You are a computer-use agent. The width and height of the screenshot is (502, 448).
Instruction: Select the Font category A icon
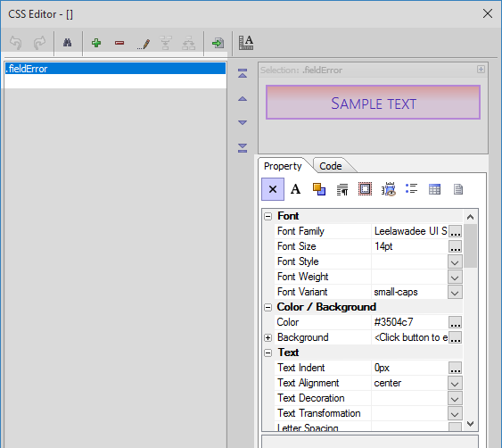pos(295,189)
